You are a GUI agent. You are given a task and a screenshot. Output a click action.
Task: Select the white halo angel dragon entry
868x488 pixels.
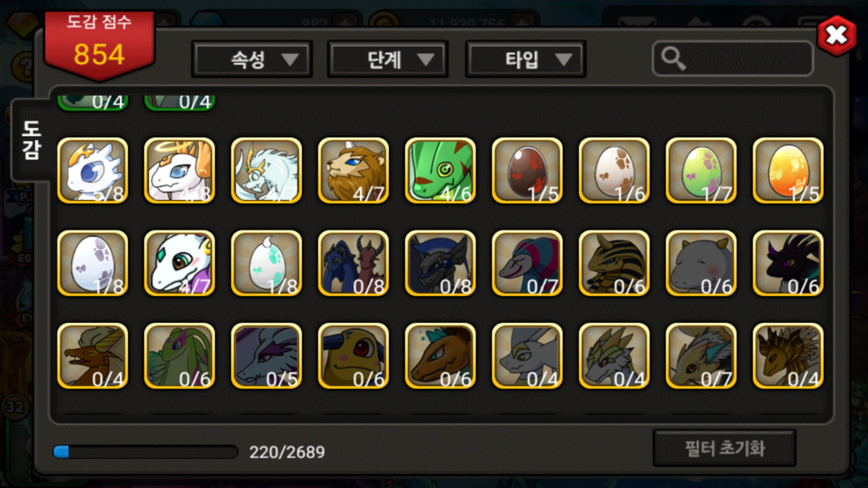click(x=179, y=171)
